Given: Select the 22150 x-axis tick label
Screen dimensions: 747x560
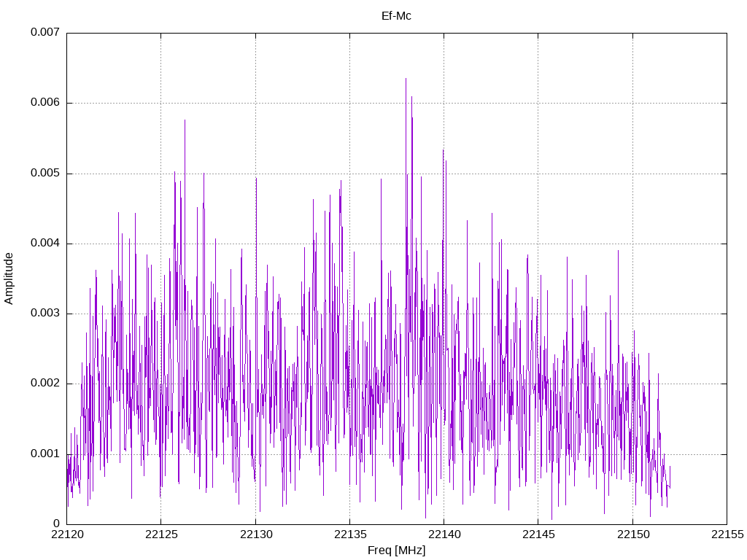Looking at the screenshot, I should 633,534.
